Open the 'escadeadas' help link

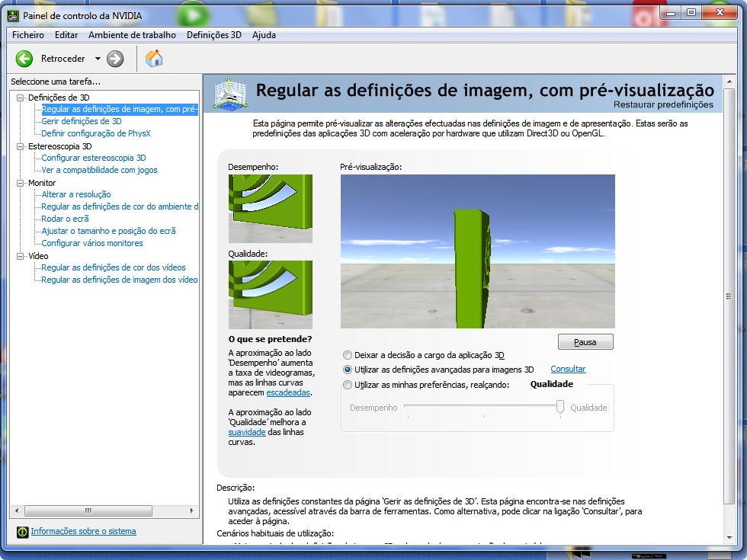288,393
